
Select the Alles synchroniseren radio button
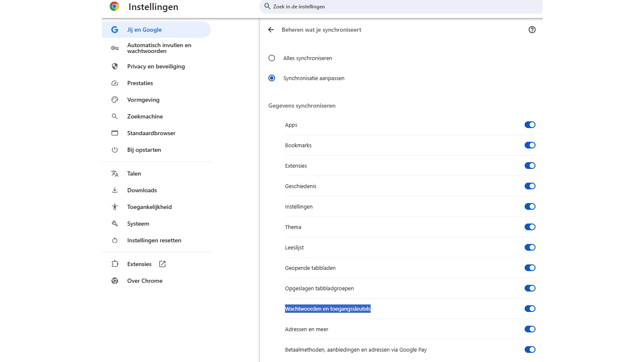(272, 58)
